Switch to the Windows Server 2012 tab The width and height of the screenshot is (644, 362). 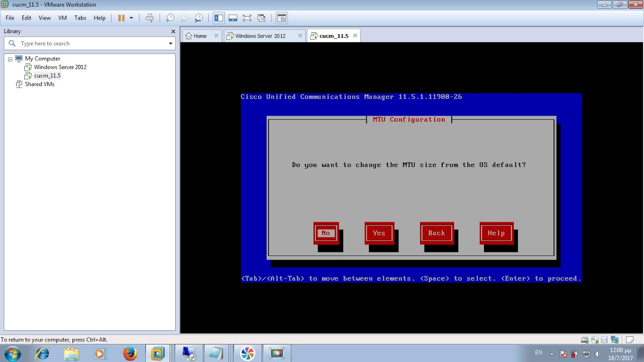260,36
